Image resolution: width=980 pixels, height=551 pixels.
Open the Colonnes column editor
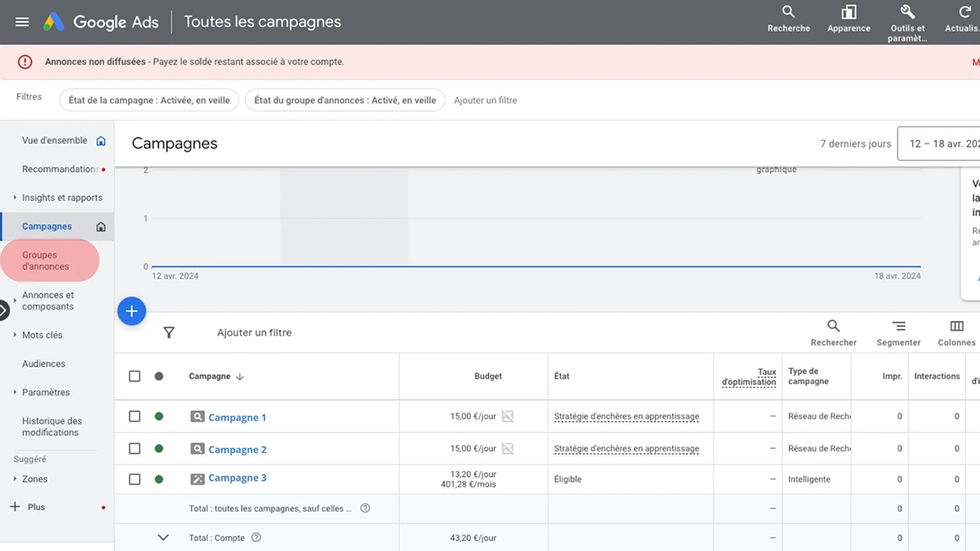click(957, 333)
